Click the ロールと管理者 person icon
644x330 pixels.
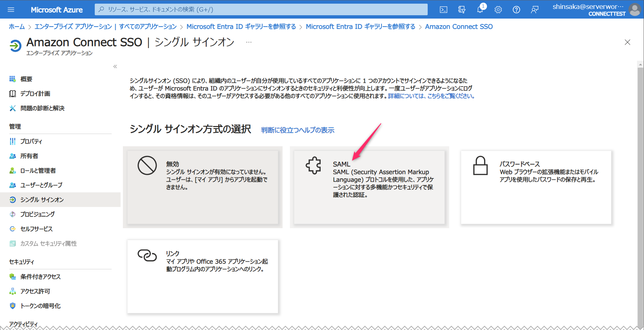[x=13, y=170]
